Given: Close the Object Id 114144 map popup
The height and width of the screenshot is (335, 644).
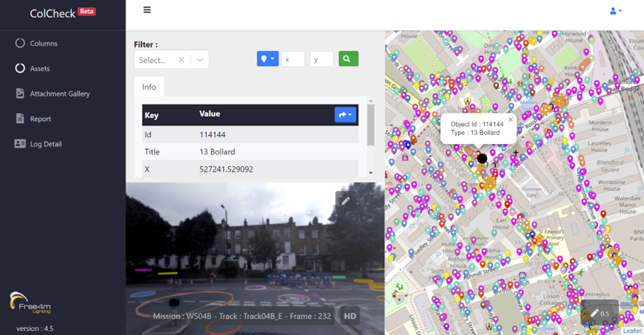Looking at the screenshot, I should (511, 120).
